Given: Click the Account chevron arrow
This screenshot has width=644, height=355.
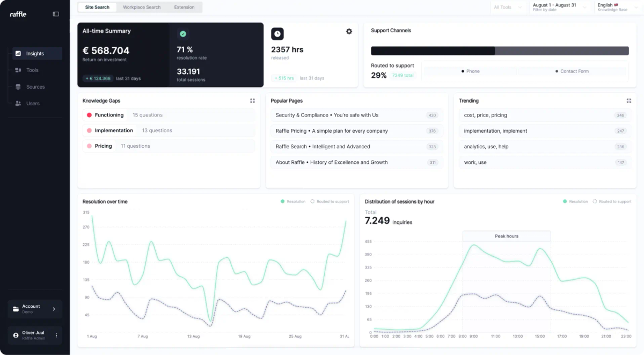Looking at the screenshot, I should tap(54, 309).
